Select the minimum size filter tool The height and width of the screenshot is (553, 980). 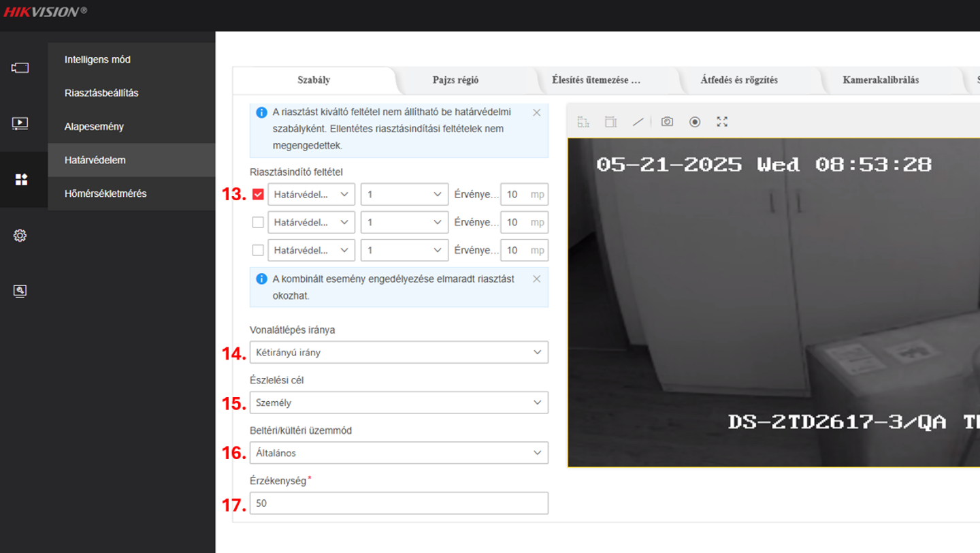(583, 122)
